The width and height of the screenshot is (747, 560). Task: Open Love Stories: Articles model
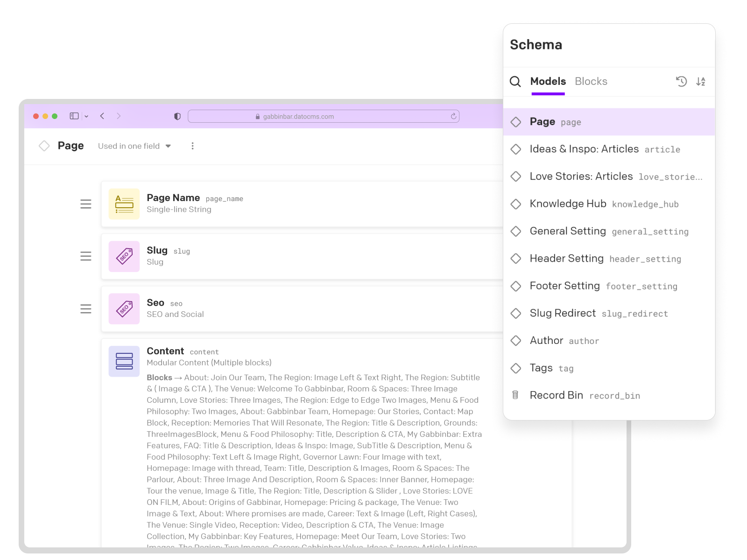click(x=609, y=176)
